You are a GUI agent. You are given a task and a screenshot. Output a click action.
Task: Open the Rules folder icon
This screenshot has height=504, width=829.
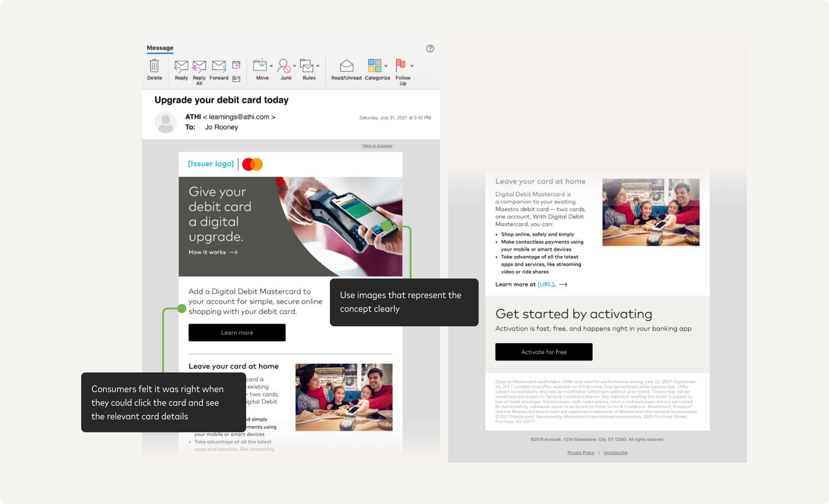[306, 66]
